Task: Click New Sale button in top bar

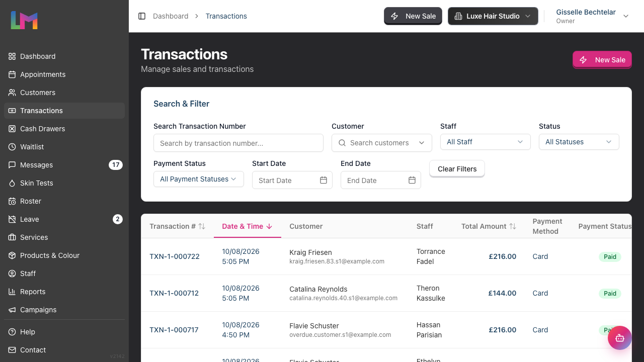Action: pos(413,16)
